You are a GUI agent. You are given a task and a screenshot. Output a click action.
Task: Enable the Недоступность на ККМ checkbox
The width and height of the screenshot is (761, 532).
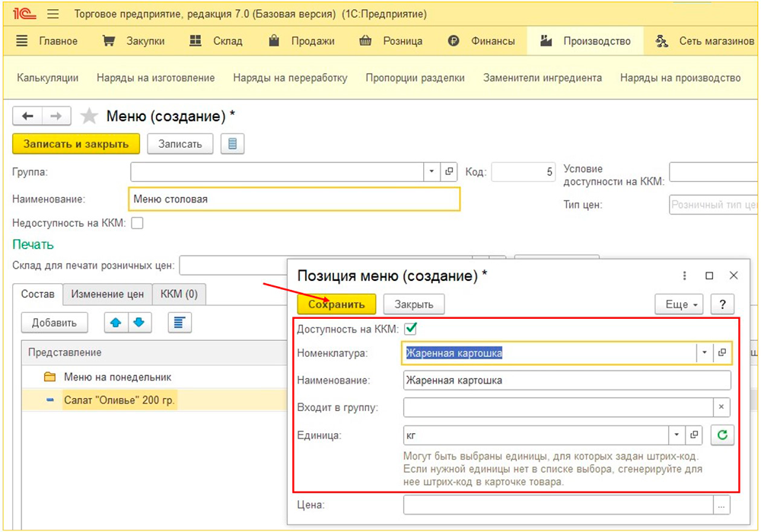138,223
